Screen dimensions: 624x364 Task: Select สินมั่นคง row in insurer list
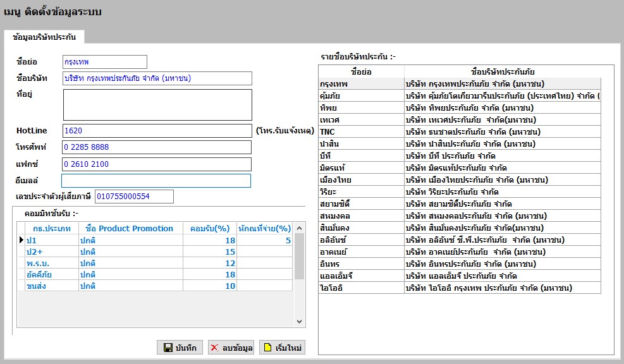click(x=460, y=227)
